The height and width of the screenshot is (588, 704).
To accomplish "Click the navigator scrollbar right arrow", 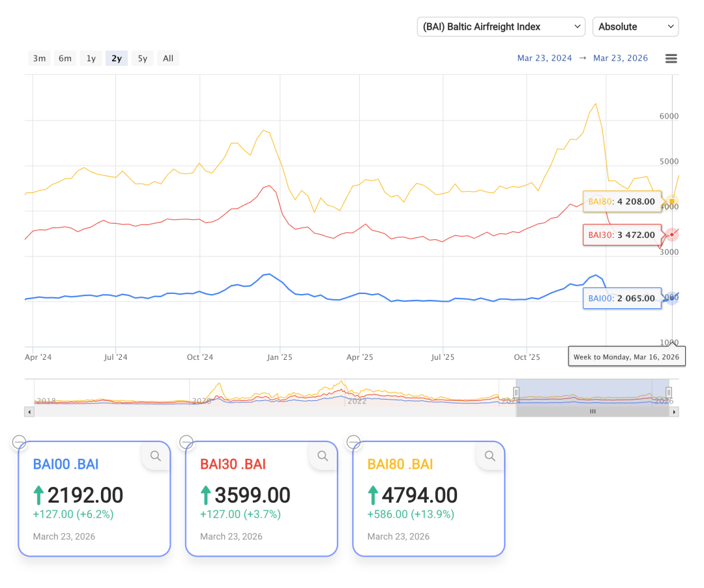I will coord(675,412).
